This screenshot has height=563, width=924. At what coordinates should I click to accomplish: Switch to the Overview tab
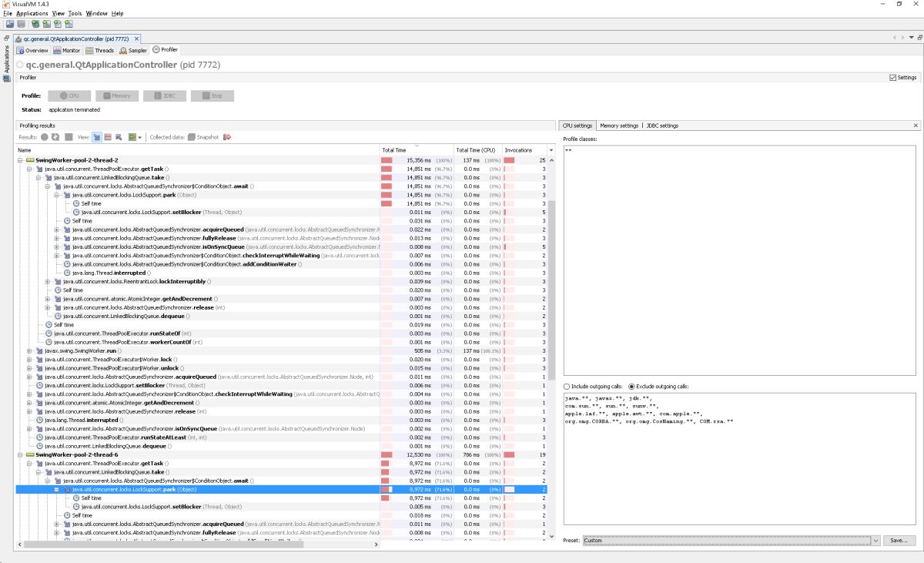point(32,50)
